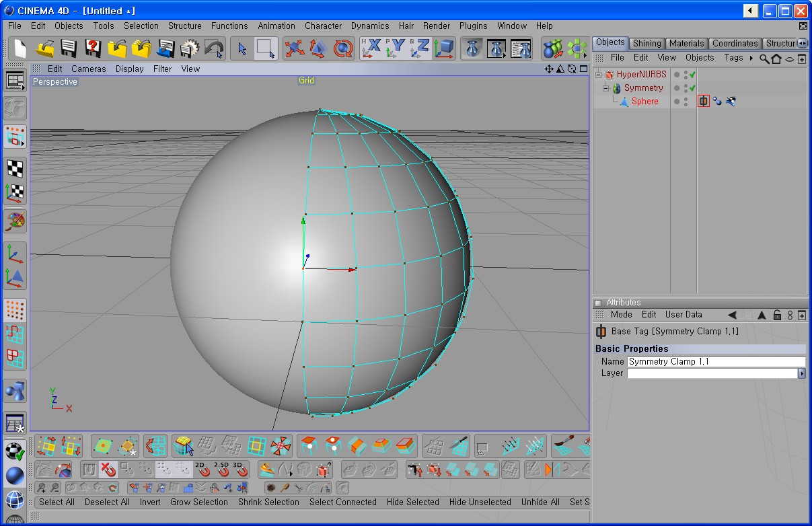The width and height of the screenshot is (812, 526).
Task: Select the Rectangle Selection tool
Action: [265, 48]
